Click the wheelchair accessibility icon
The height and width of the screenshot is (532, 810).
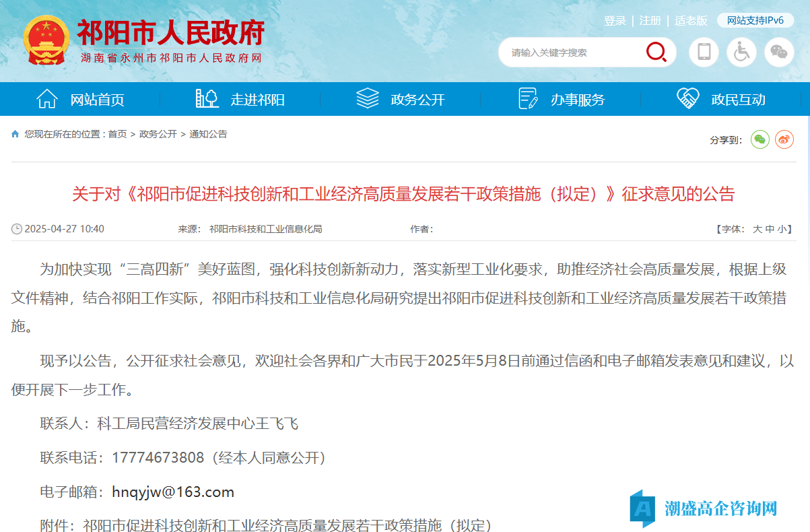(741, 52)
